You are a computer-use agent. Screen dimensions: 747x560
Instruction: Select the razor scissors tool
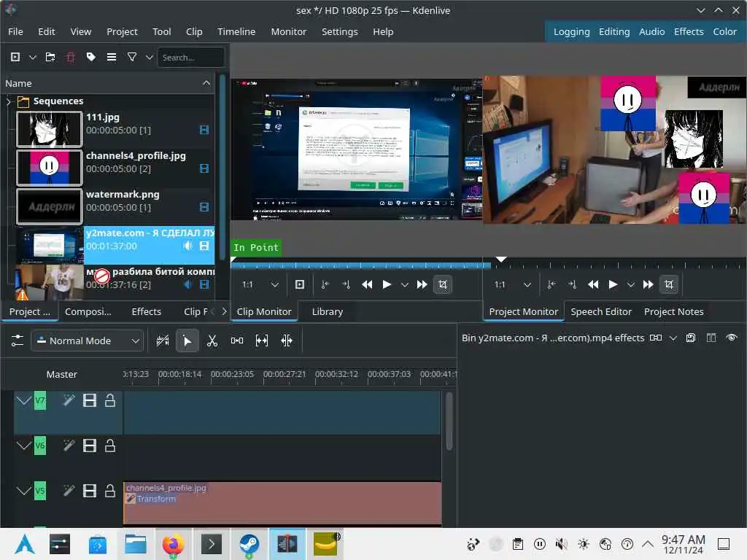pos(212,341)
